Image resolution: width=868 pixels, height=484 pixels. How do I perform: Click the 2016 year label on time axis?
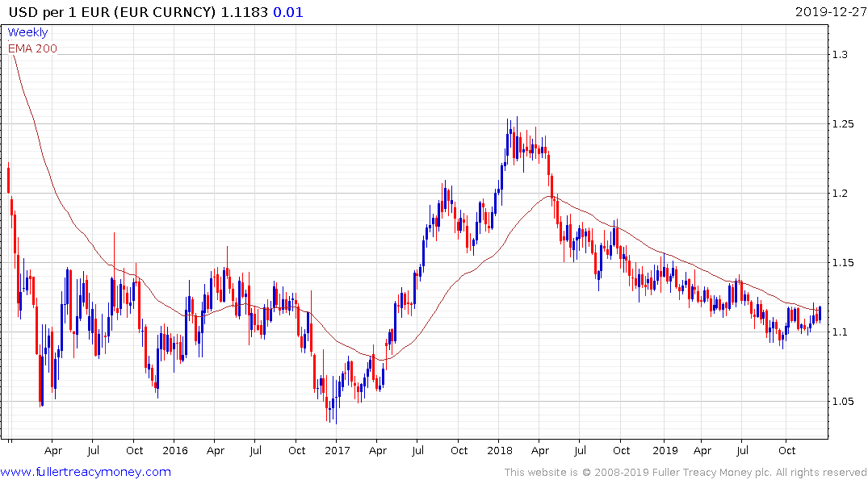pos(175,450)
